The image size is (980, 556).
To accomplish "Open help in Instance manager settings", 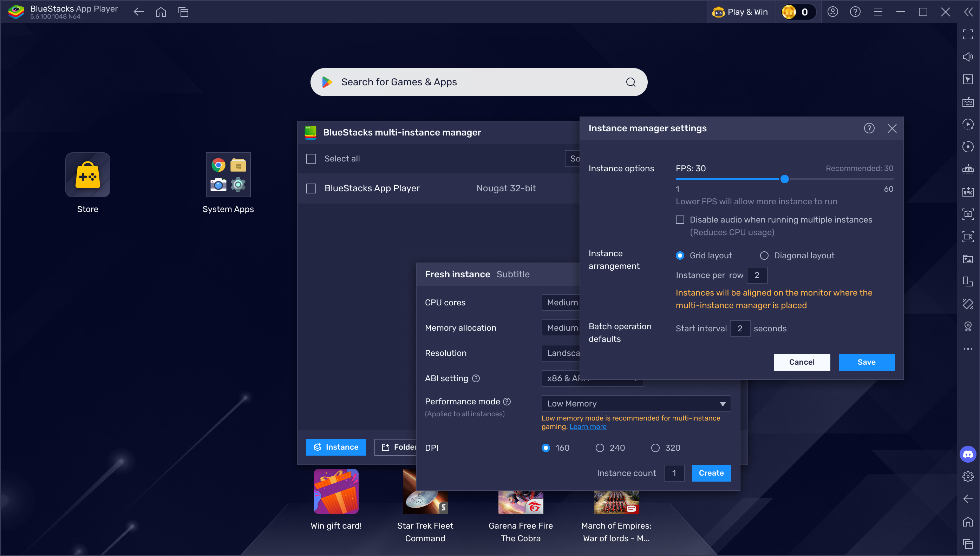I will coord(869,128).
